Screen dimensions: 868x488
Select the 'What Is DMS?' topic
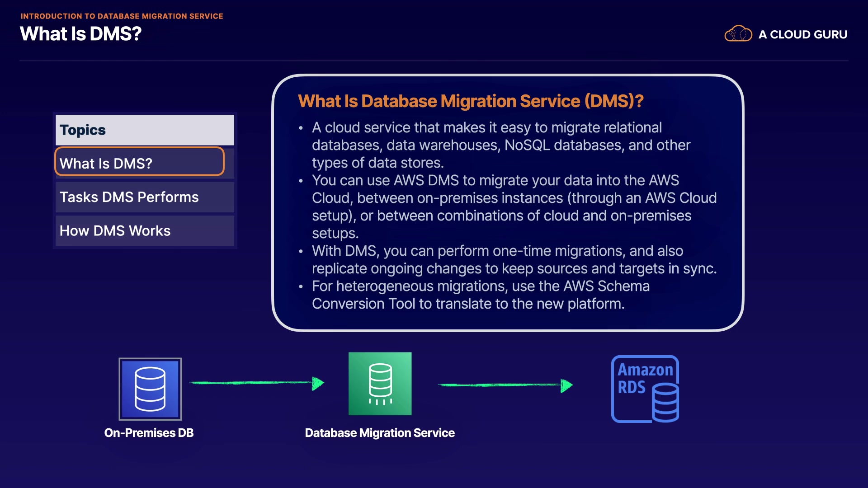[139, 163]
